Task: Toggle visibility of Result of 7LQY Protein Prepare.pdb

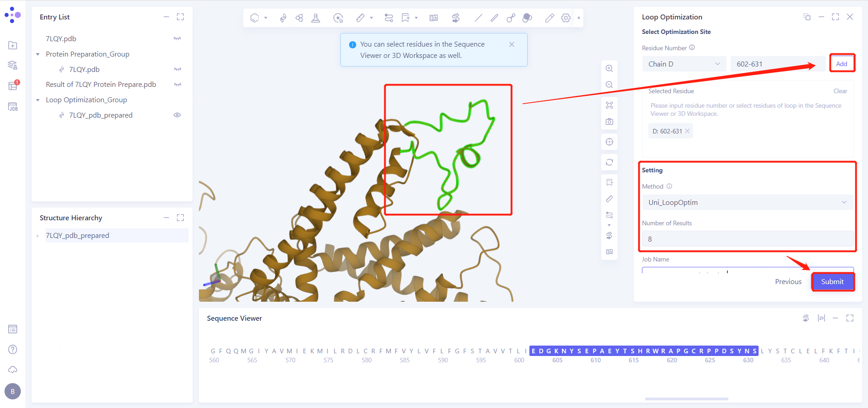Action: tap(177, 84)
